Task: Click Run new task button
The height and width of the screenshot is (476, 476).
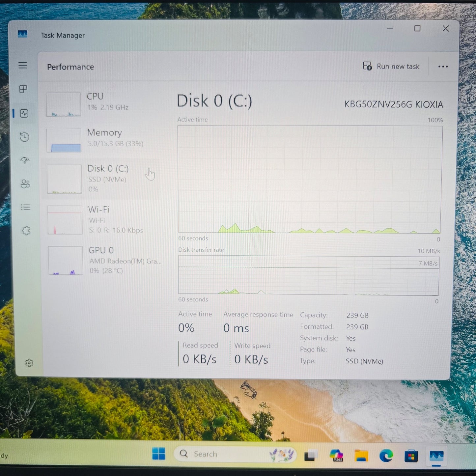Action: coord(391,66)
